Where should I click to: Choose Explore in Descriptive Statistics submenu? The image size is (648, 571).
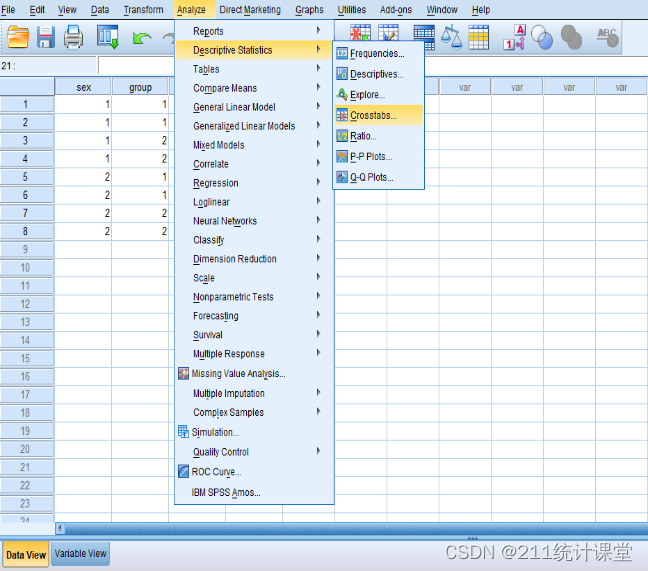click(379, 95)
